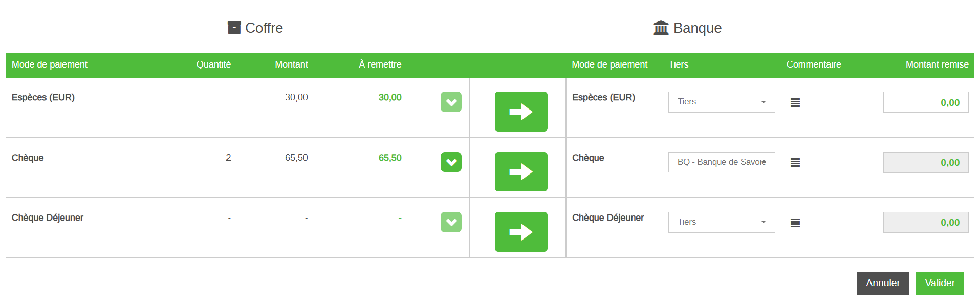
Task: Open the Tiers dropdown for Chèque Déjeuner
Action: click(721, 222)
